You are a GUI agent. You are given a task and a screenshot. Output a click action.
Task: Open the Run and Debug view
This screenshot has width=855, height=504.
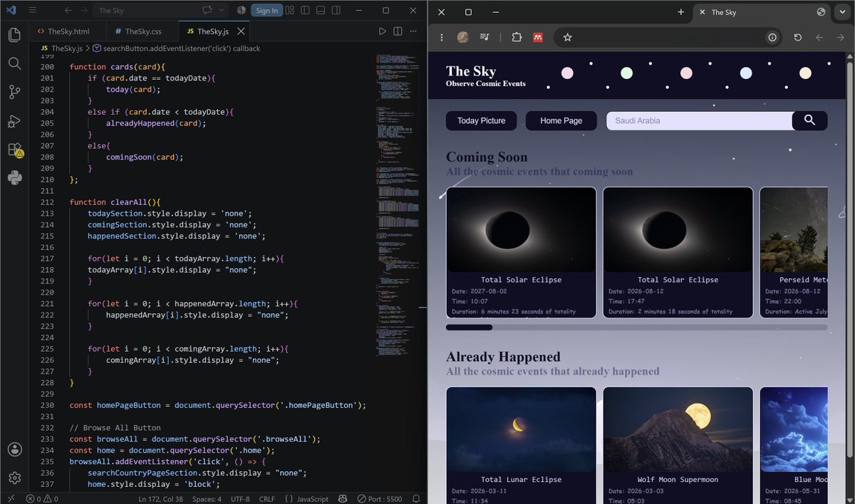click(x=14, y=121)
